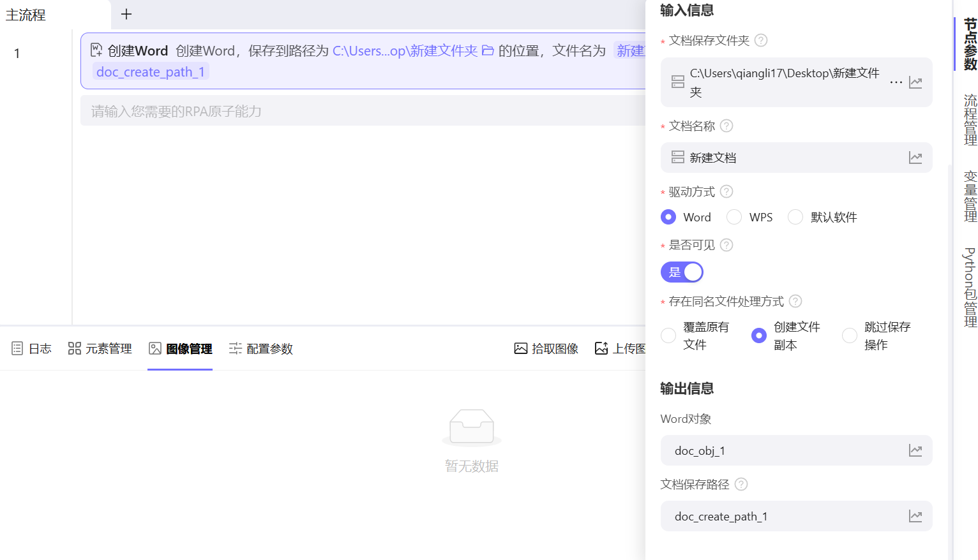Open variable selector for doc_obj_1 output

915,450
